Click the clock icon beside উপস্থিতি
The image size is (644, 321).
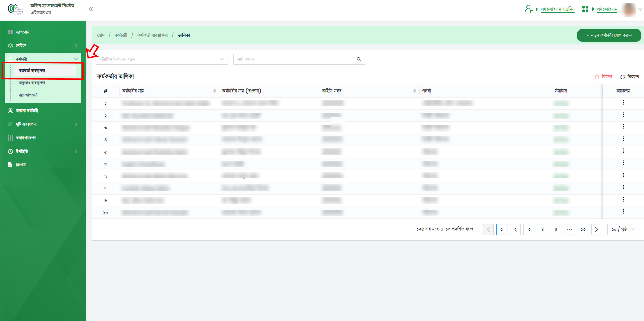click(x=10, y=152)
